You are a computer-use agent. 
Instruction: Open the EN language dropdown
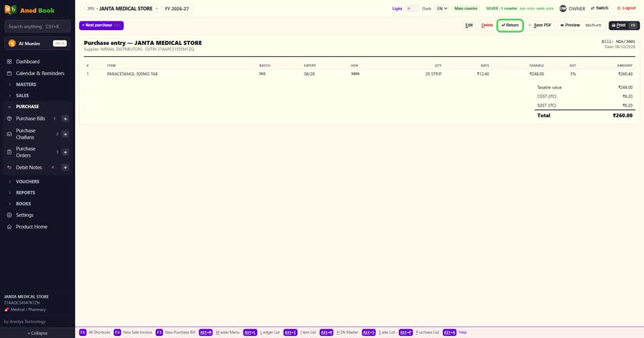[x=441, y=8]
